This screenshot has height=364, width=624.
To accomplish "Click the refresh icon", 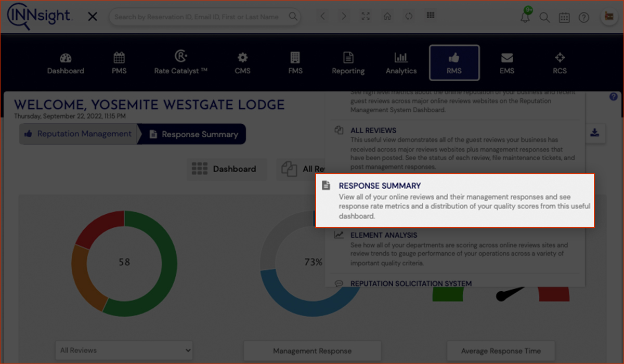I will [x=409, y=16].
